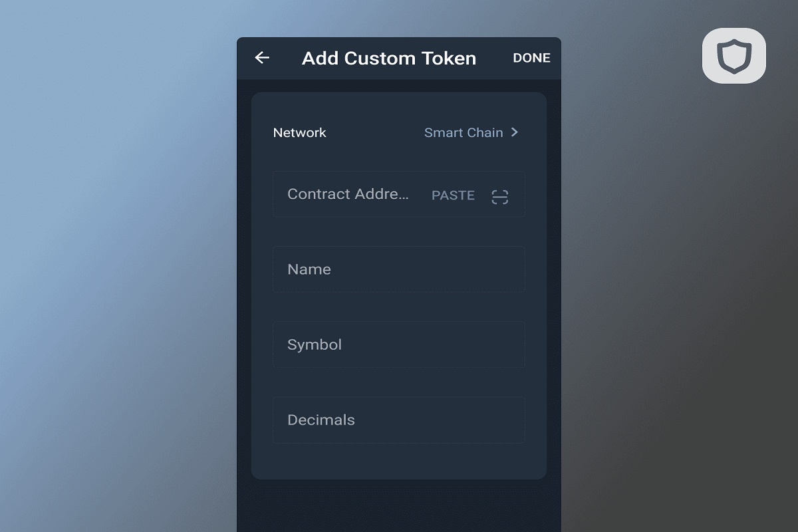
Task: Go back using the left arrow
Action: click(262, 58)
